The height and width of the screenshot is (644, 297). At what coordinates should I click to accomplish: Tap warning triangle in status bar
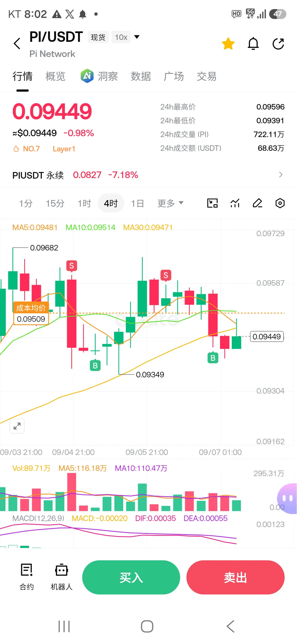point(57,14)
